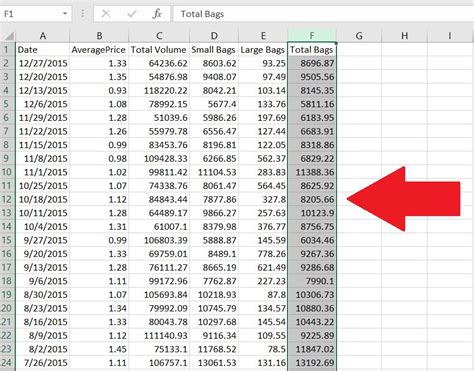The width and height of the screenshot is (474, 371).
Task: Select row 1 header
Action: click(x=7, y=50)
